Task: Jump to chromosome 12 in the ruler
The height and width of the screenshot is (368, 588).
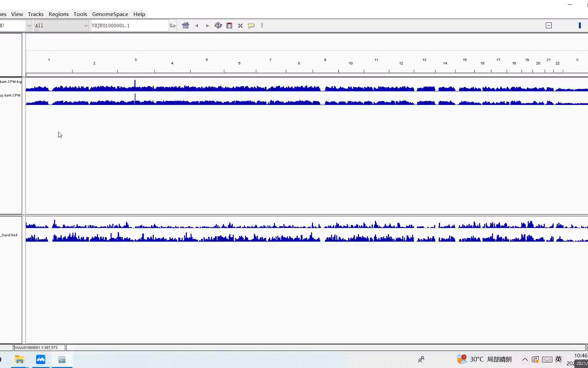Action: 401,63
